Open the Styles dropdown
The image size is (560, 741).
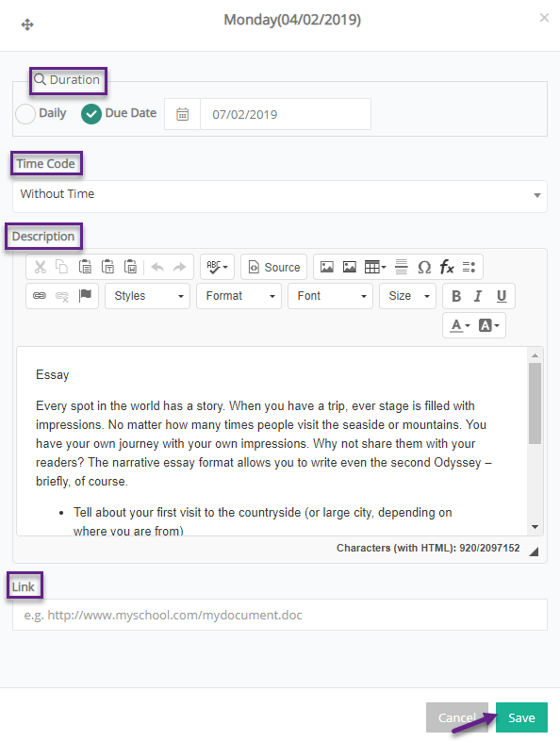coord(147,296)
